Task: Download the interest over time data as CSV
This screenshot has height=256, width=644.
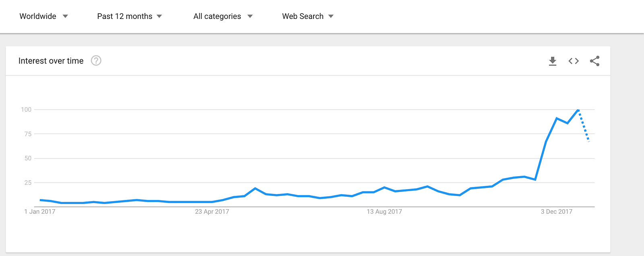Action: (553, 61)
